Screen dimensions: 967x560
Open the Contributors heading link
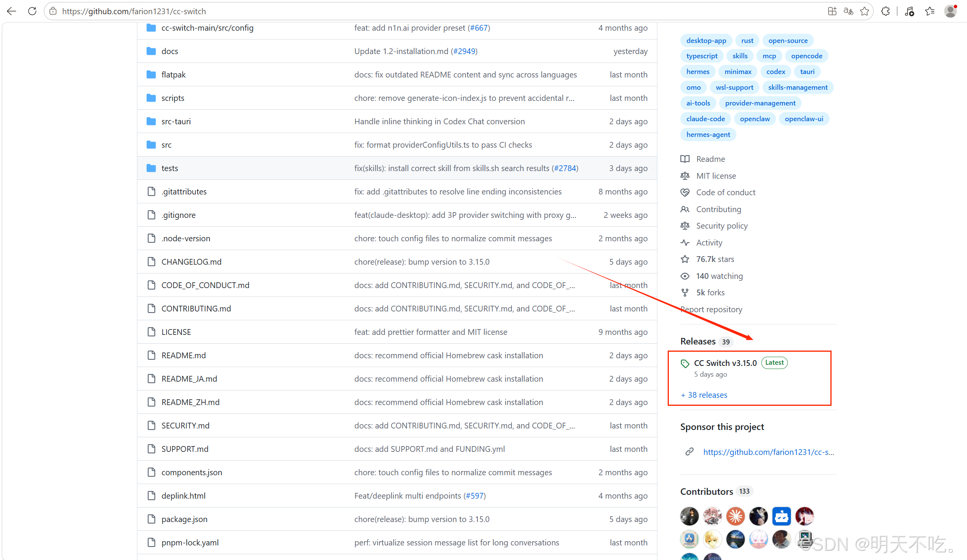point(706,492)
